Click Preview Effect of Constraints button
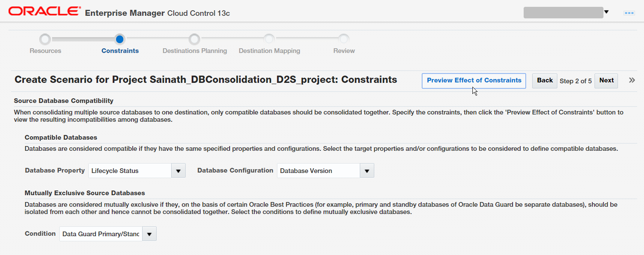Viewport: 644px width, 255px height. (x=474, y=81)
